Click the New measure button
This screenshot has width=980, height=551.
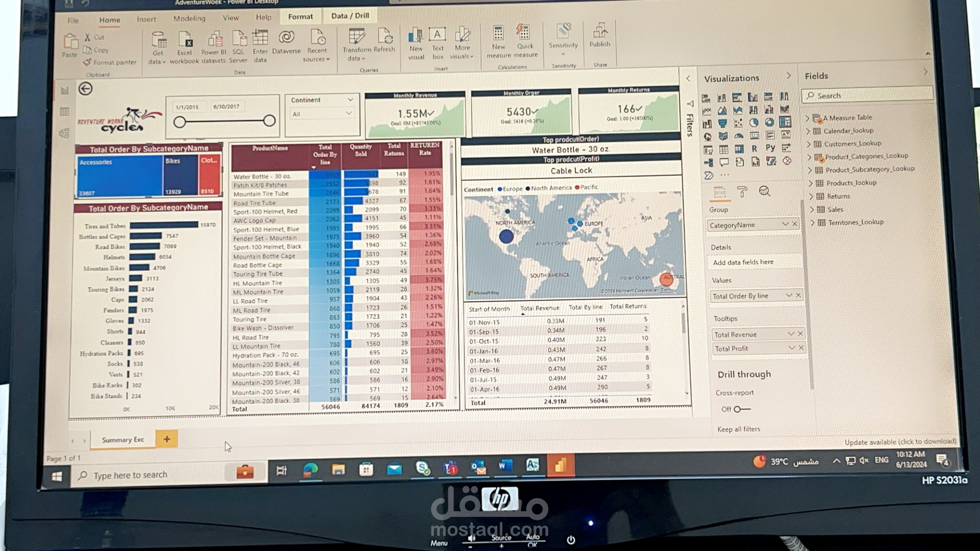(x=498, y=42)
